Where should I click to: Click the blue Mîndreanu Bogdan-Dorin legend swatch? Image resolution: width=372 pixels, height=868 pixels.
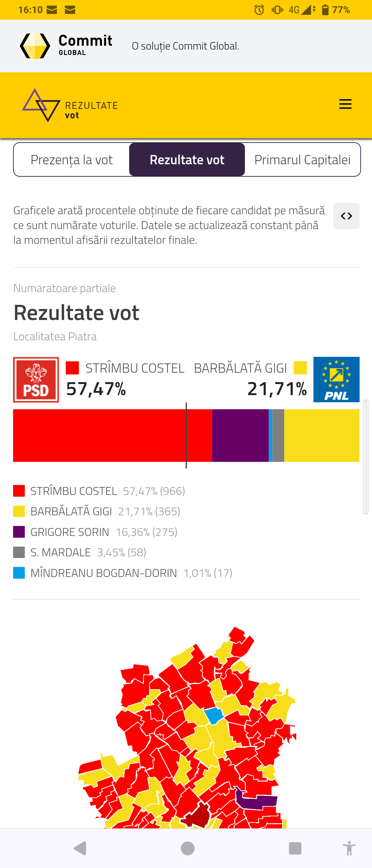pyautogui.click(x=19, y=573)
